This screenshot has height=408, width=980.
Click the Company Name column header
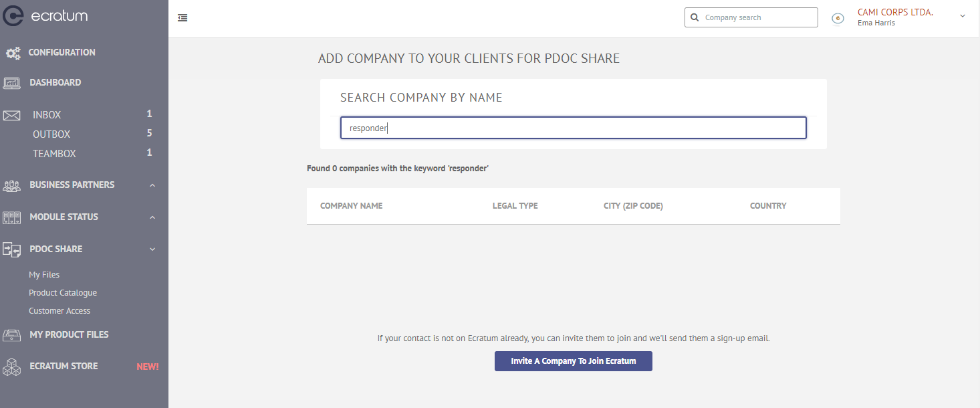352,206
